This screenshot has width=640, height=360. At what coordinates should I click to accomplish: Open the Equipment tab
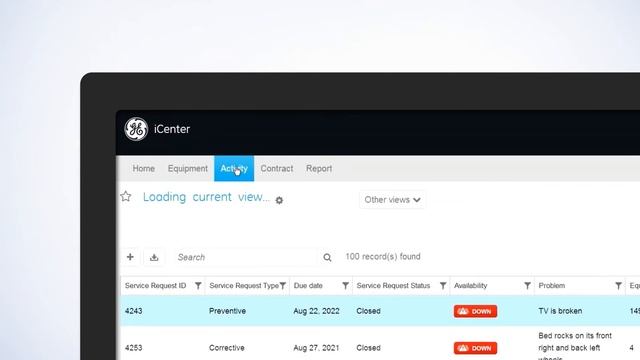point(188,169)
